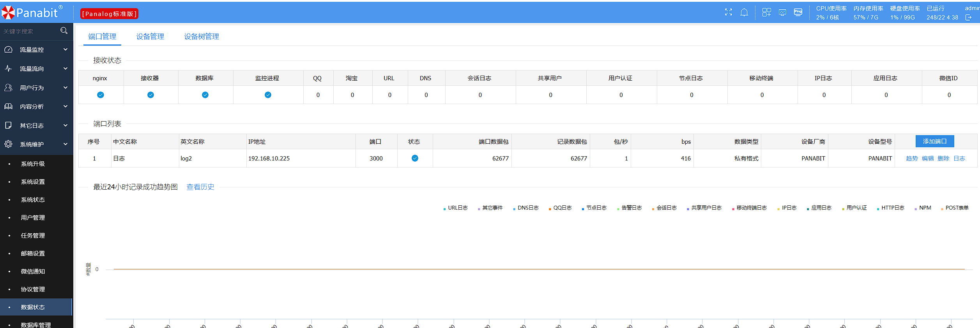Open 协议管理 in the sidebar
The height and width of the screenshot is (328, 980).
click(33, 289)
